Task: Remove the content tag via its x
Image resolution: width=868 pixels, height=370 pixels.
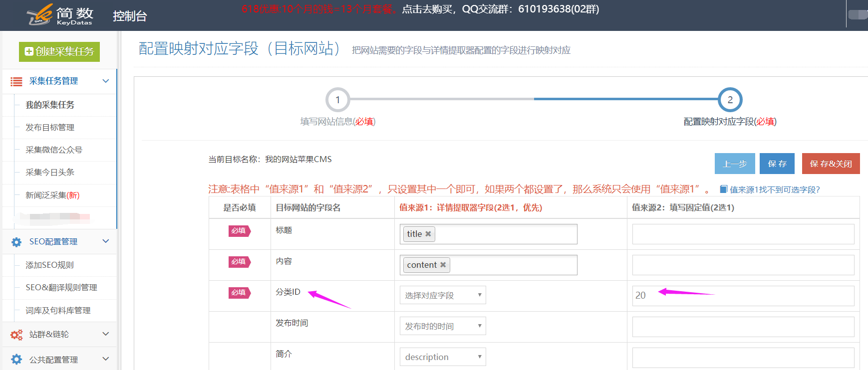Action: click(443, 265)
